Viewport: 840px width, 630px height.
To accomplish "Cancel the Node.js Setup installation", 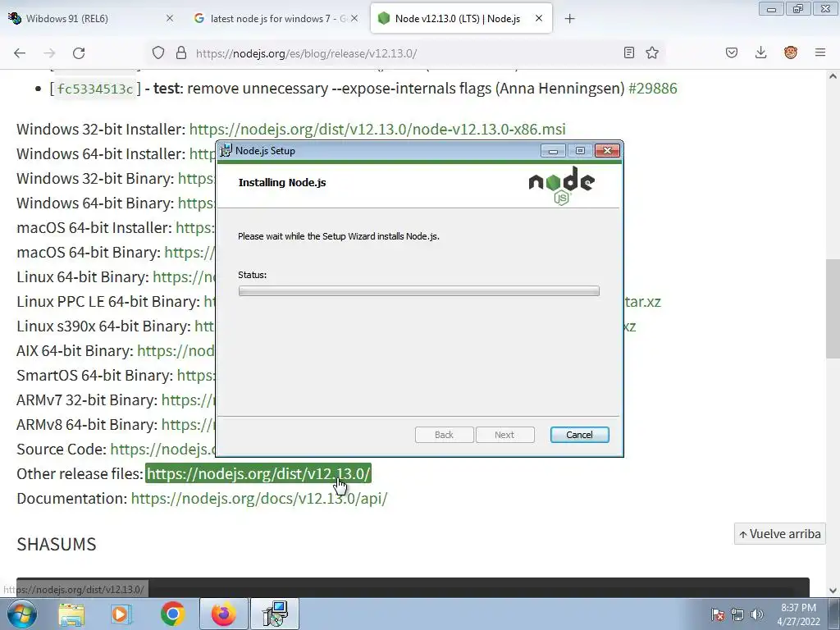I will (x=580, y=435).
